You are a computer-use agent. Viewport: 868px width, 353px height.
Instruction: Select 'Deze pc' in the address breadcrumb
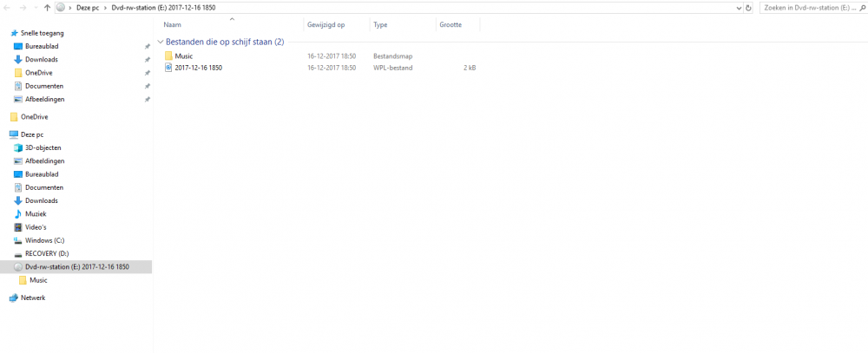tap(88, 9)
